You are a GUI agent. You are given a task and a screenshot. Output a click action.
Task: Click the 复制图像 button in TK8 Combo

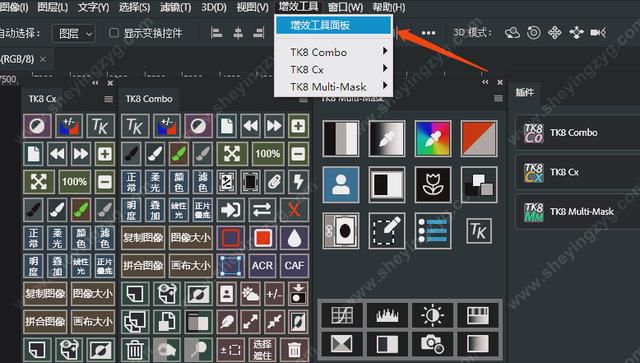pyautogui.click(x=143, y=237)
